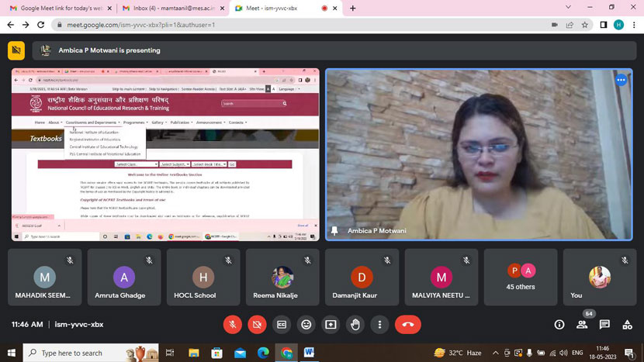Image resolution: width=644 pixels, height=362 pixels.
Task: Open chat with everyone icon
Action: click(604, 325)
